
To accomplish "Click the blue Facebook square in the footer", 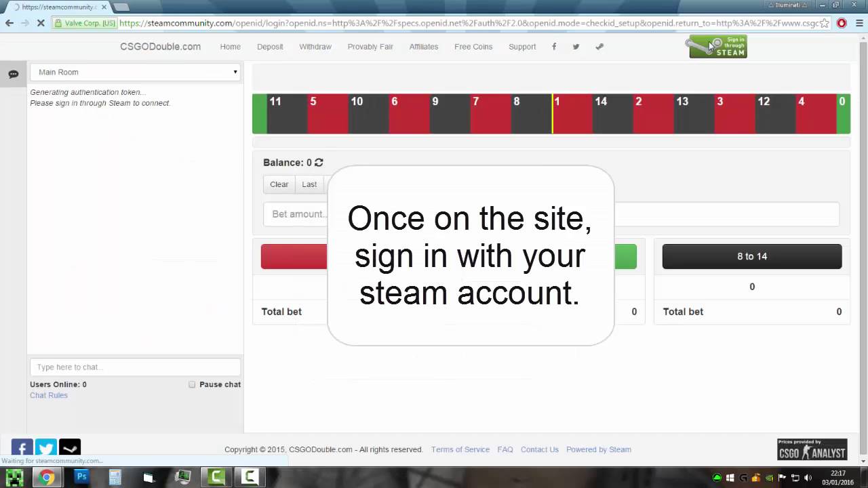I will [x=22, y=448].
